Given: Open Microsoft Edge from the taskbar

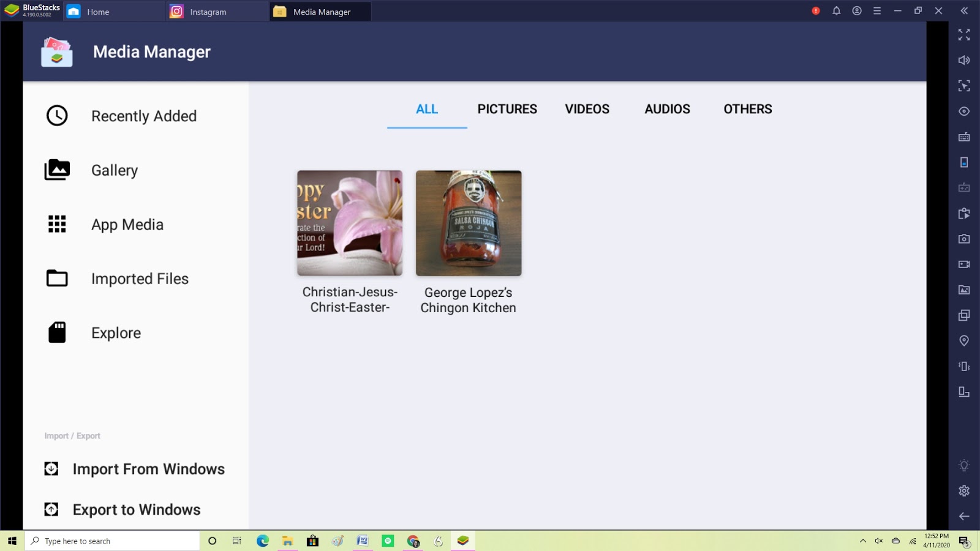Looking at the screenshot, I should coord(263,541).
